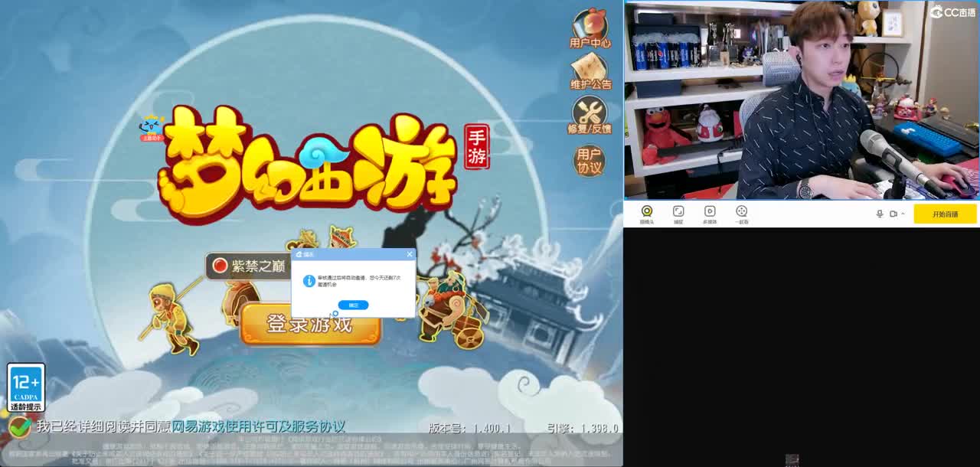Viewport: 980px width, 467px height.
Task: Click the 捕捉 screen capture icon
Action: 678,214
